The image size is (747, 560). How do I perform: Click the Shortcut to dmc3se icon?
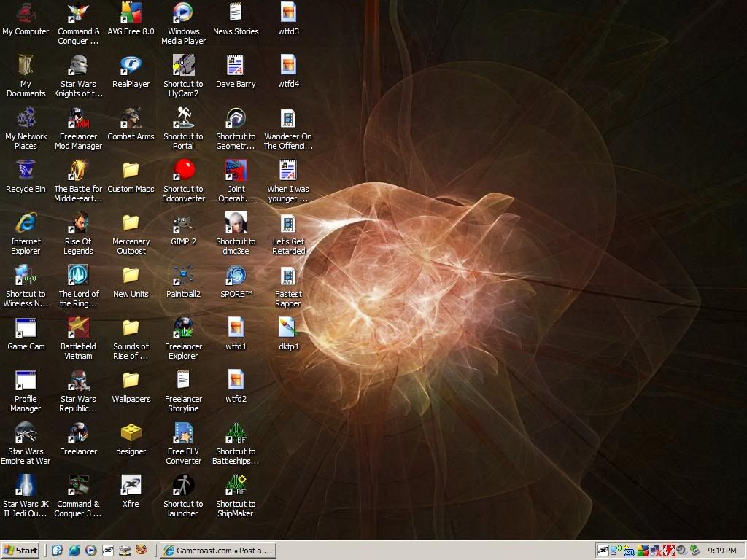click(236, 222)
